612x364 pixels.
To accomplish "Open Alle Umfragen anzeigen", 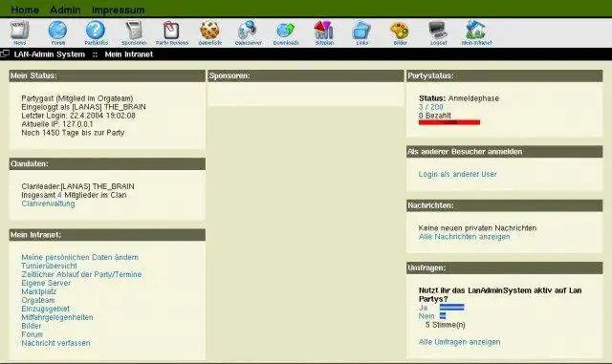I will click(x=459, y=342).
